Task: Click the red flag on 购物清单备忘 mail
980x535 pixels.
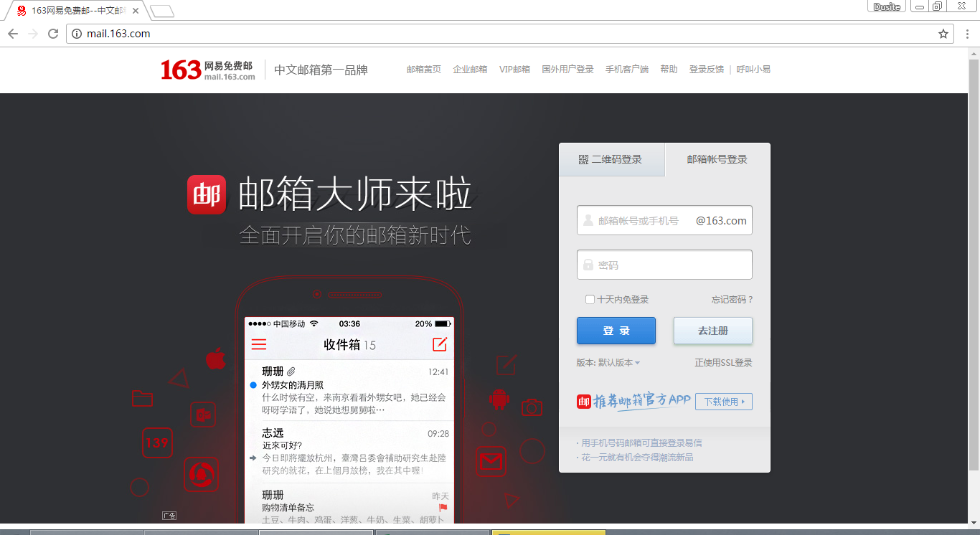Action: pyautogui.click(x=443, y=508)
